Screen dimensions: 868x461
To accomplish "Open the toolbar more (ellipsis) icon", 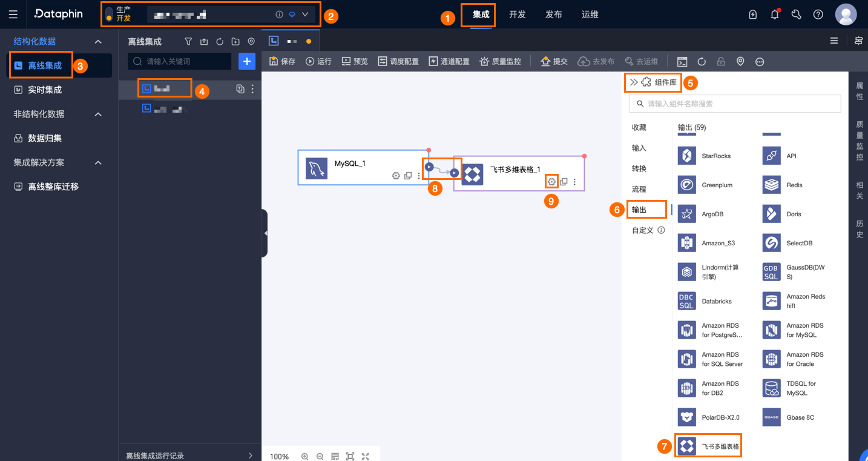I will coord(760,61).
